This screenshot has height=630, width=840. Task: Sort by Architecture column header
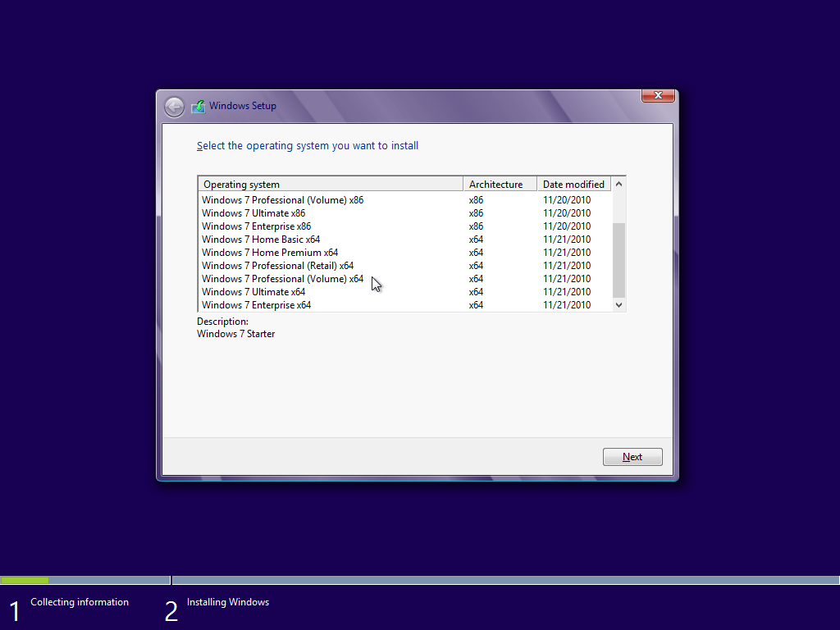point(500,185)
